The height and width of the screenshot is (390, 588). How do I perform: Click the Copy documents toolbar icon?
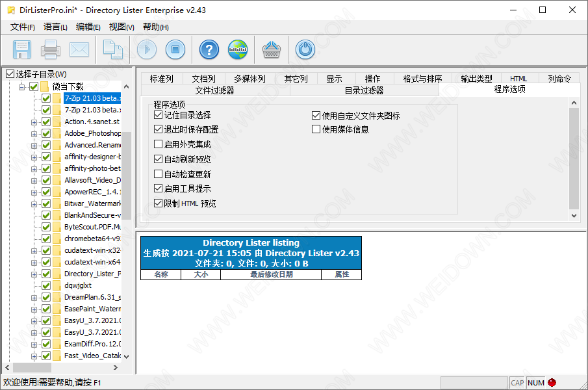tap(113, 49)
